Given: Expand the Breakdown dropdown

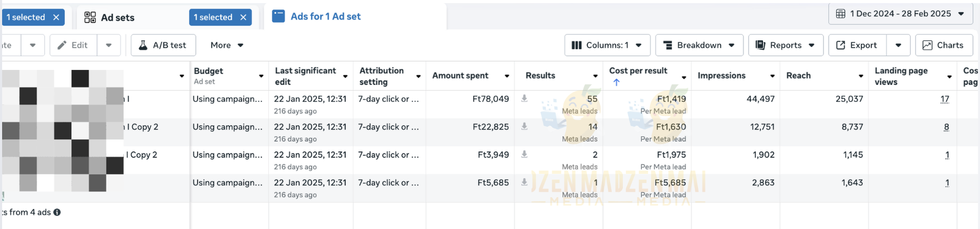Looking at the screenshot, I should click(x=699, y=46).
